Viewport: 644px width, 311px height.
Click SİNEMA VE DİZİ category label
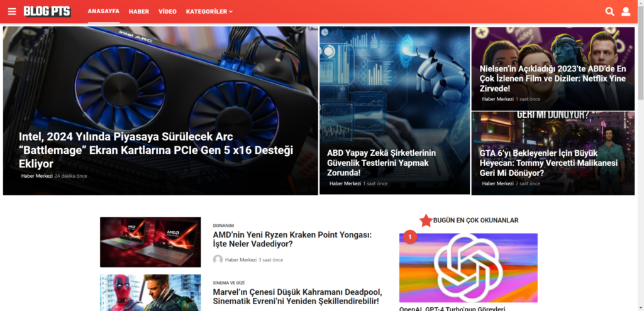pos(228,283)
